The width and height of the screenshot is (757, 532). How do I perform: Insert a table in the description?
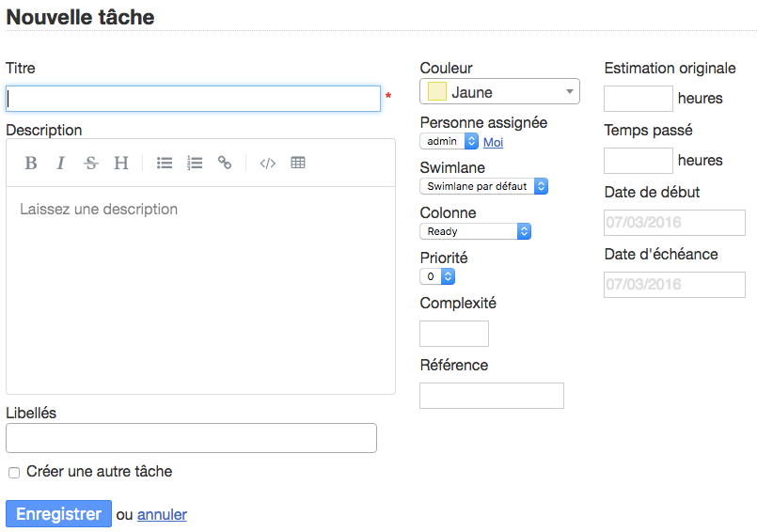[298, 163]
